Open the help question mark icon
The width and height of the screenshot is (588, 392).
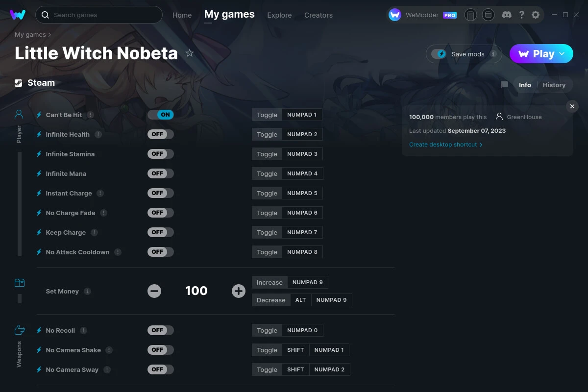tap(522, 15)
